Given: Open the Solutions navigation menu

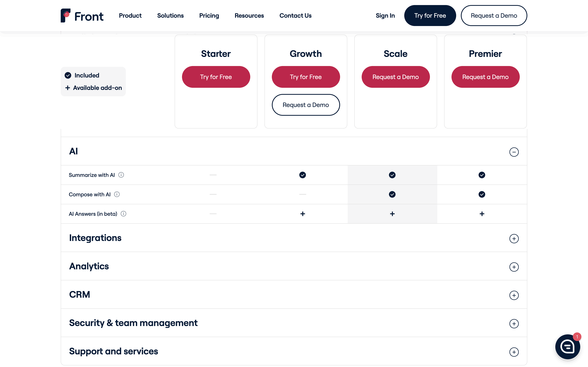Looking at the screenshot, I should tap(170, 15).
